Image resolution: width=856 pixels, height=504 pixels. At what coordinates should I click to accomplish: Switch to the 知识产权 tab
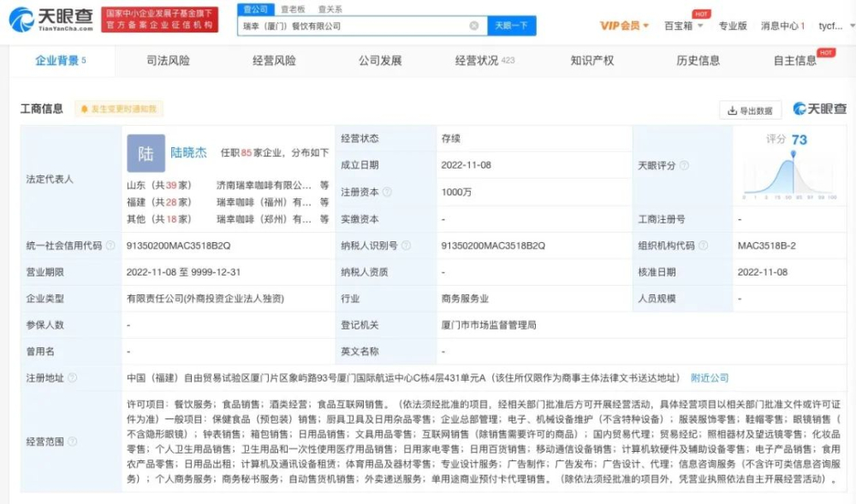pyautogui.click(x=591, y=61)
